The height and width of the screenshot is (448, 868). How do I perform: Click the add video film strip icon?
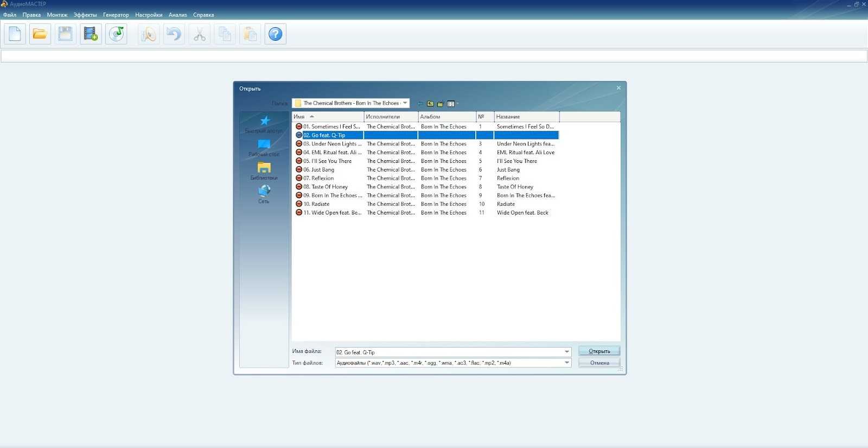click(91, 34)
